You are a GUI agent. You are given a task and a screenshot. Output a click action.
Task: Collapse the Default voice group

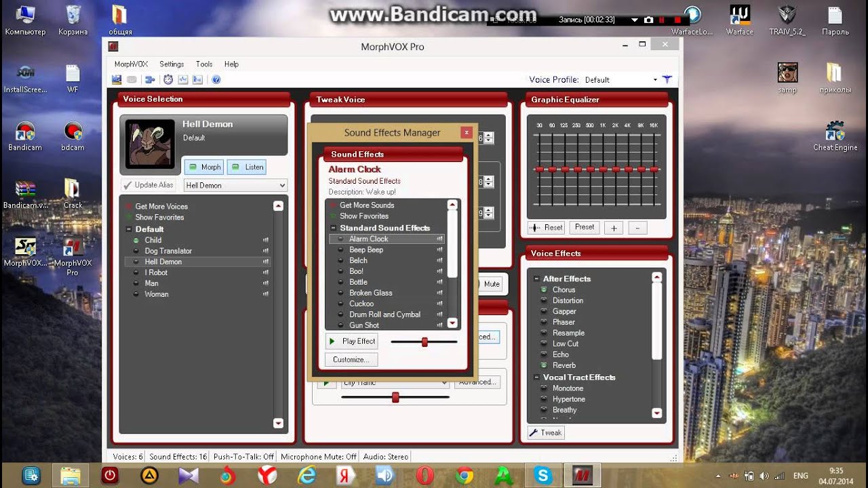click(129, 229)
